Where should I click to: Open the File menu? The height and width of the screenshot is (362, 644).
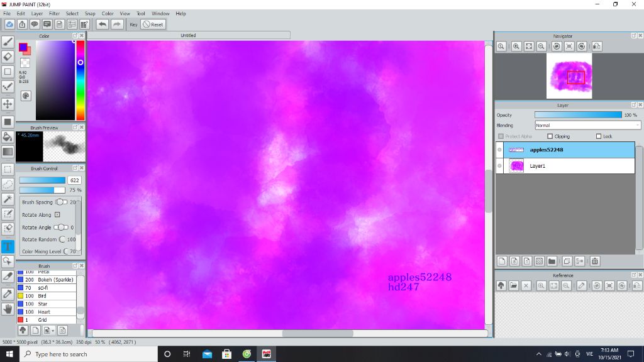click(x=7, y=14)
